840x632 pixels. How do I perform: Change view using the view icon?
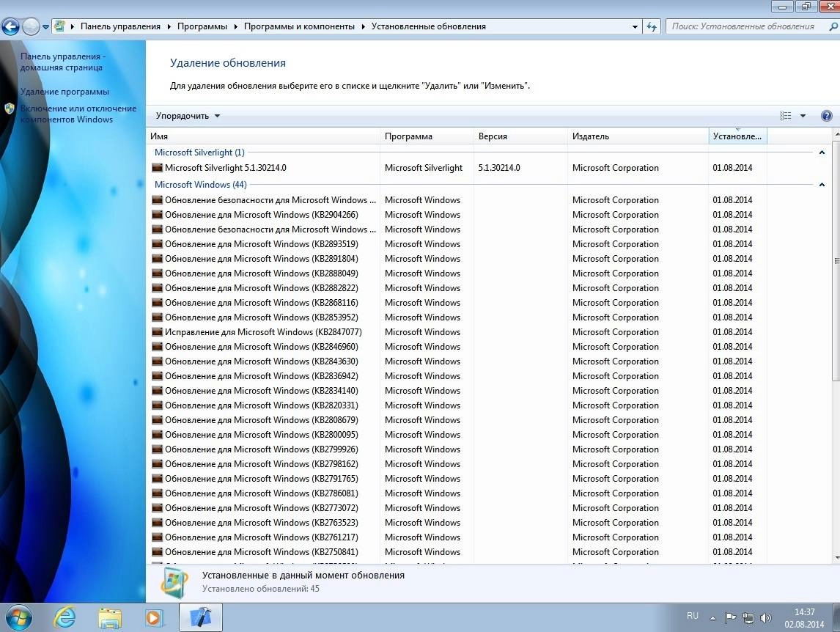tap(785, 116)
